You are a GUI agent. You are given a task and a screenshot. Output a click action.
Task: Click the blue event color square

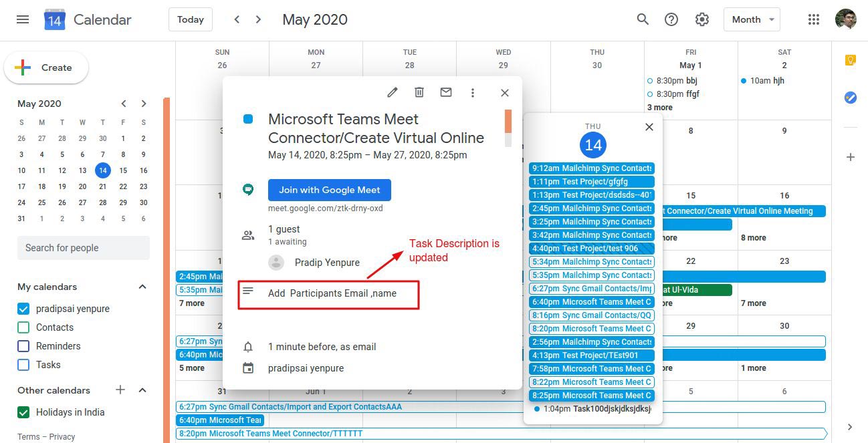click(x=248, y=119)
